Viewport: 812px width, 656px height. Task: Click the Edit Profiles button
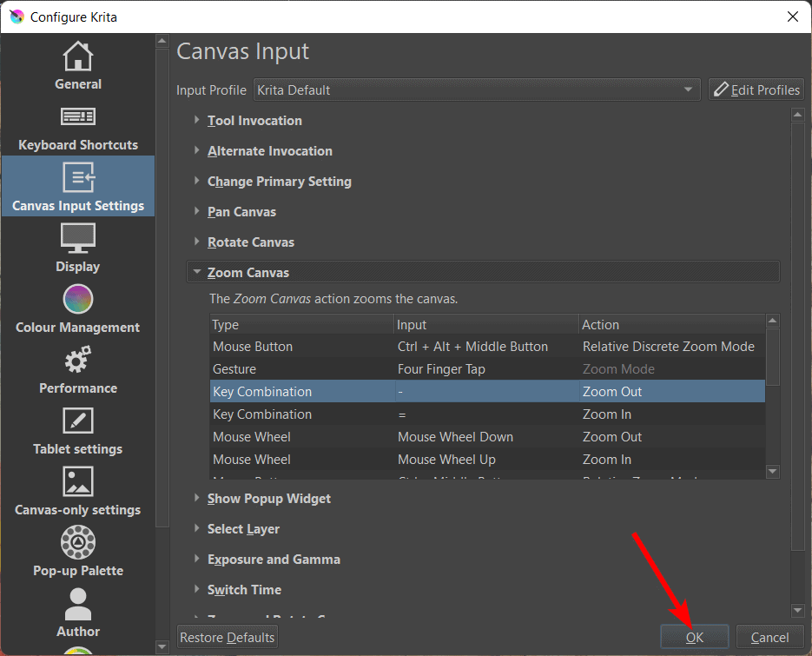tap(756, 89)
